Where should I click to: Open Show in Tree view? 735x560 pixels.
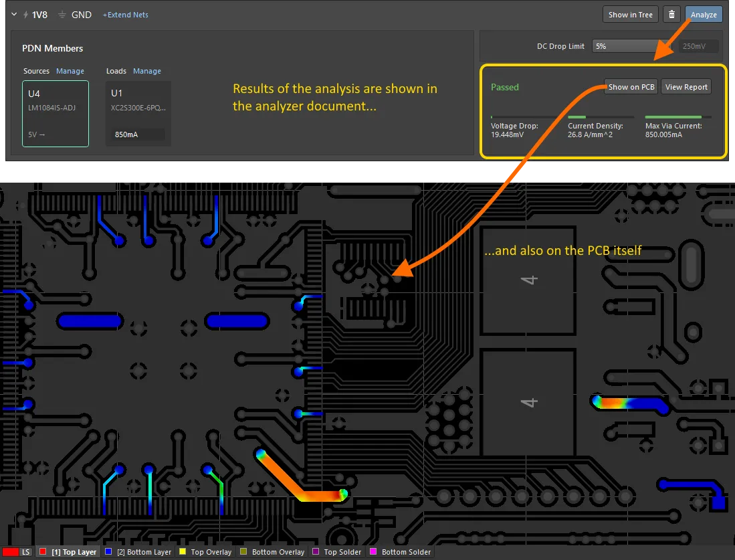click(x=631, y=15)
